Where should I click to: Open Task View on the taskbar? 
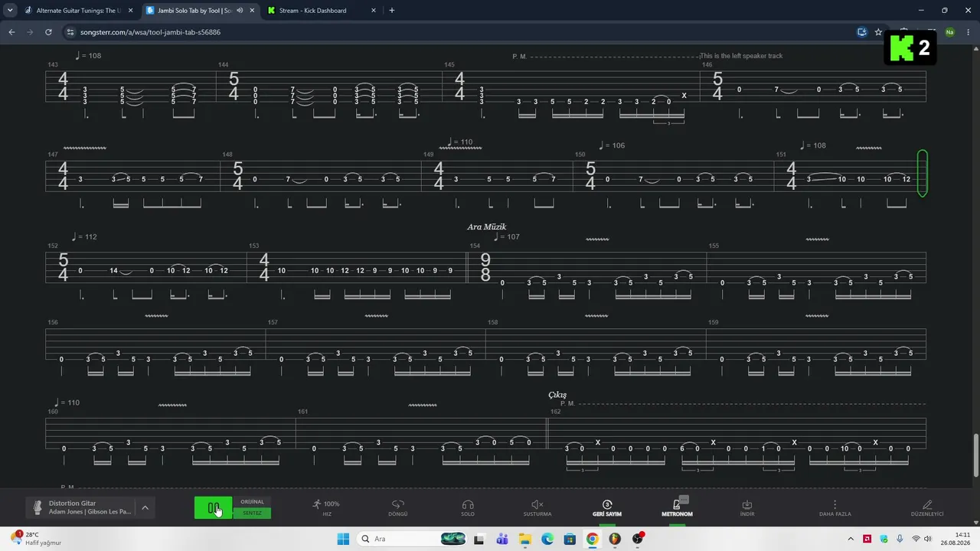pos(479,539)
